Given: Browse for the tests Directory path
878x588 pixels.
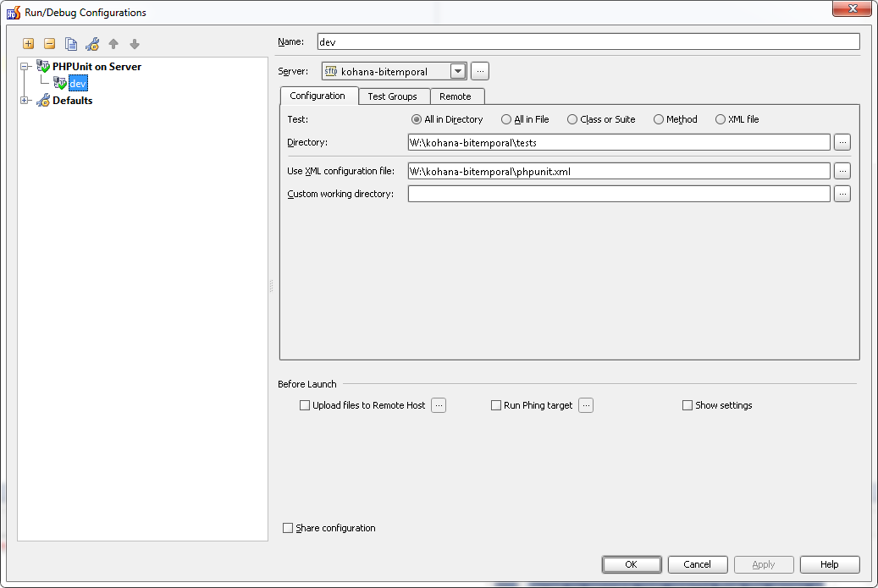Looking at the screenshot, I should coord(842,142).
